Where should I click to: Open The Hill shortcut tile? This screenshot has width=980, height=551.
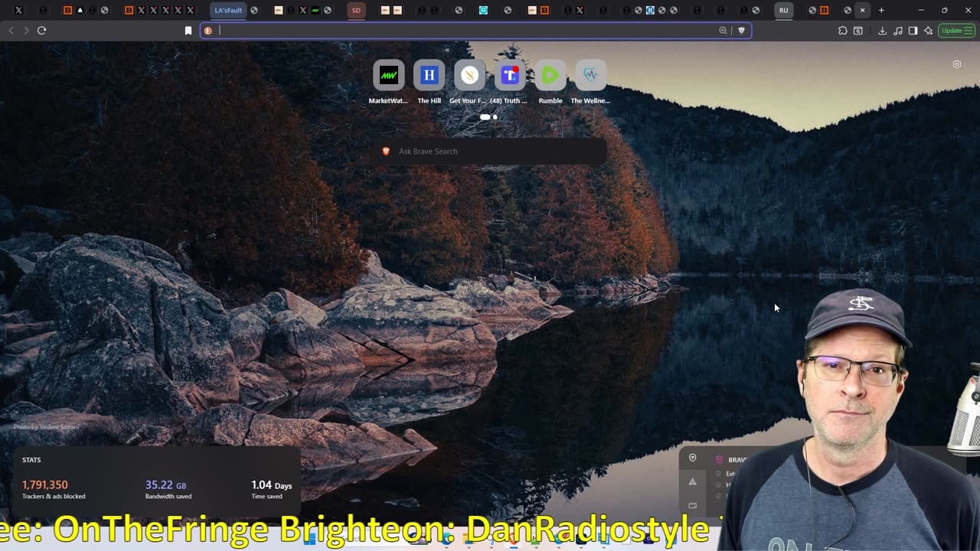(429, 75)
